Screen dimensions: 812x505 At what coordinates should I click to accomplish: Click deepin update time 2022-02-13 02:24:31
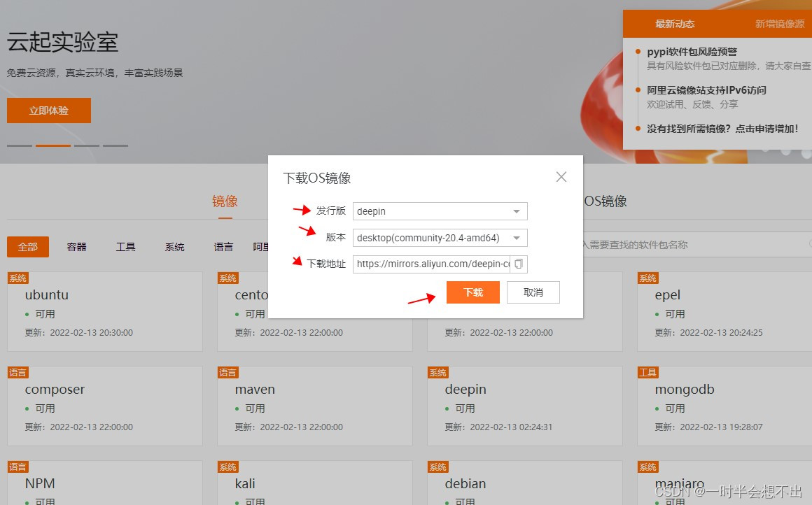coord(511,427)
